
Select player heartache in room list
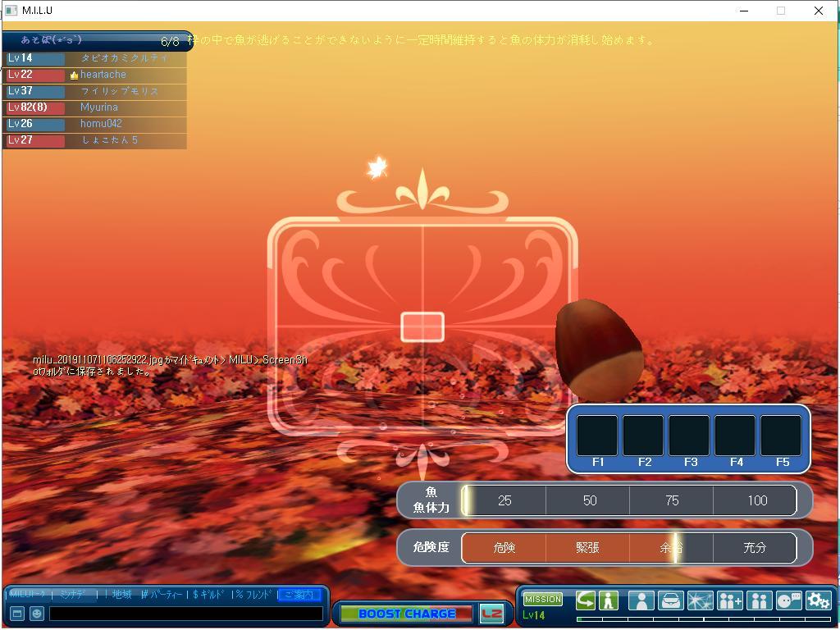(x=94, y=75)
